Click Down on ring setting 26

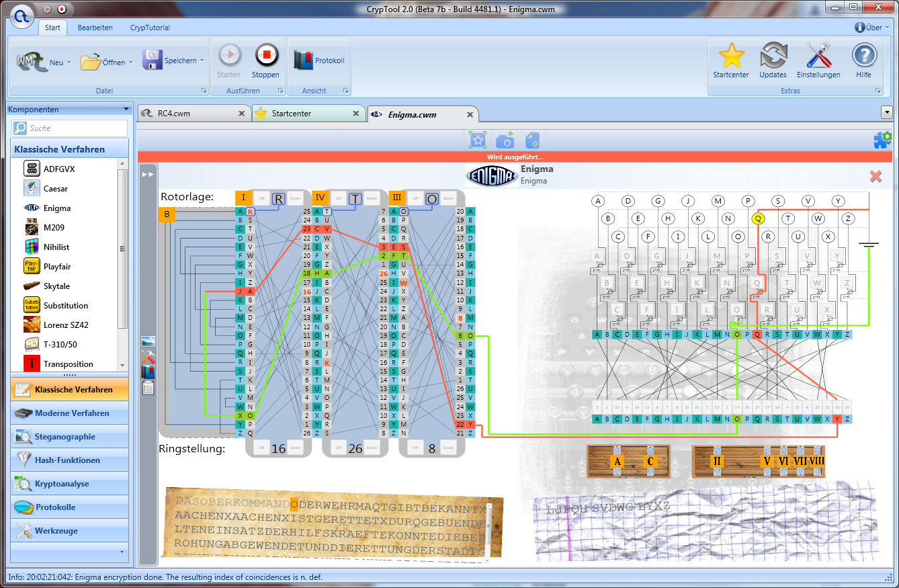pyautogui.click(x=372, y=448)
